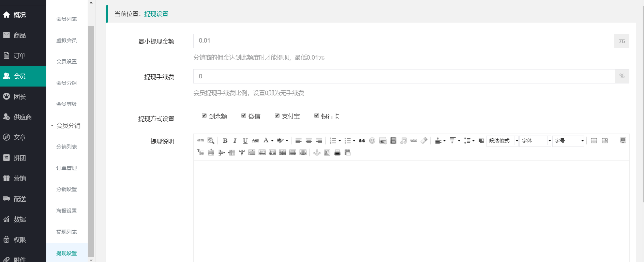Open 字体 font dropdown
Viewport: 644px width, 262px height.
click(x=535, y=140)
